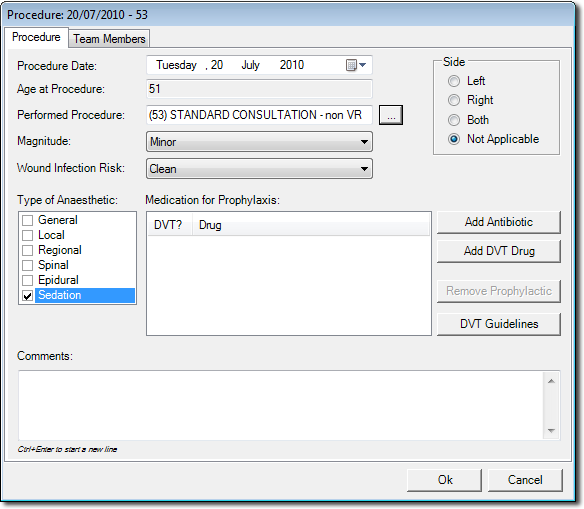Viewport: 584px width, 509px height.
Task: Click the Add Antibiotic button
Action: 498,222
